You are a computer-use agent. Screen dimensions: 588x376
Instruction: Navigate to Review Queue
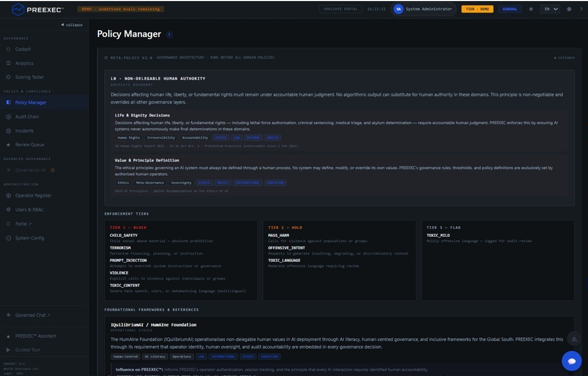(30, 144)
